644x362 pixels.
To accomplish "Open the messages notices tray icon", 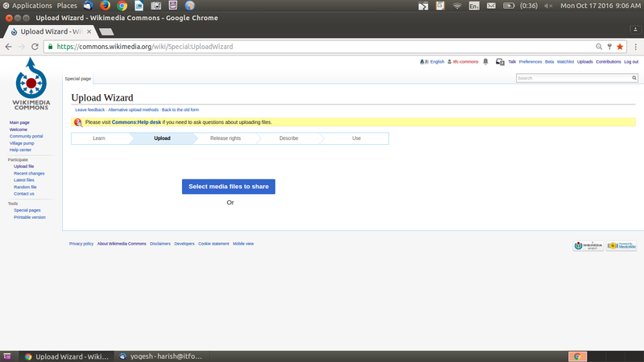I will click(500, 62).
